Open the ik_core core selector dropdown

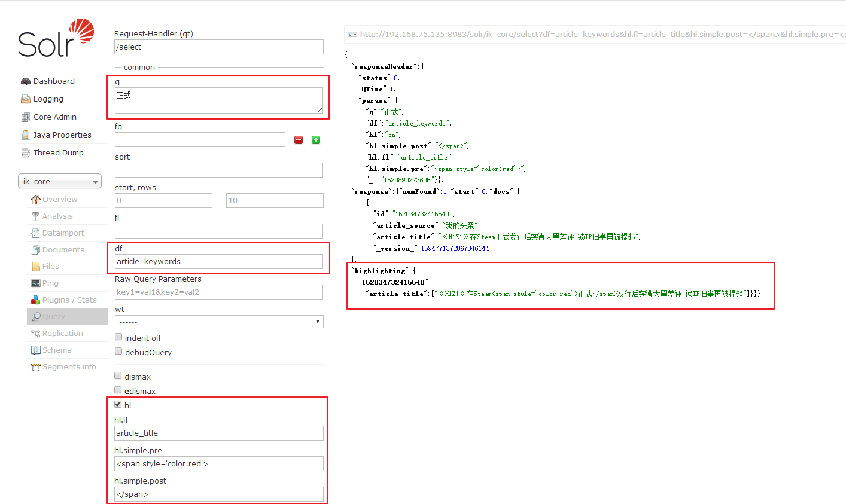click(x=60, y=181)
